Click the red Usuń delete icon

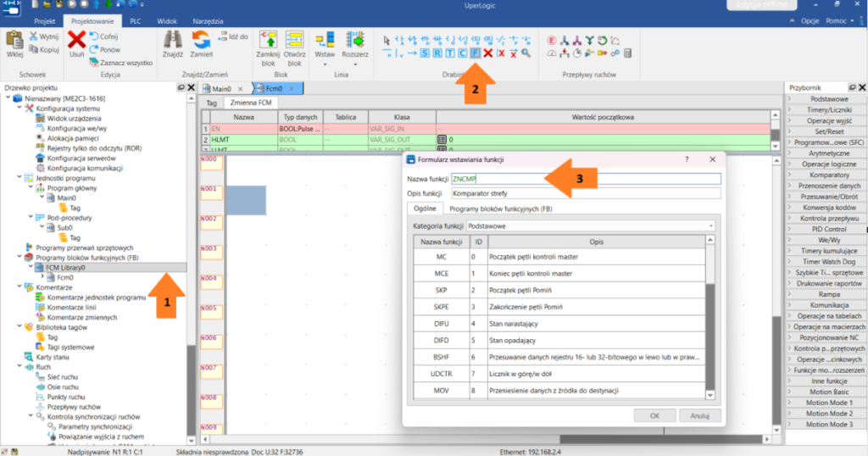(76, 40)
